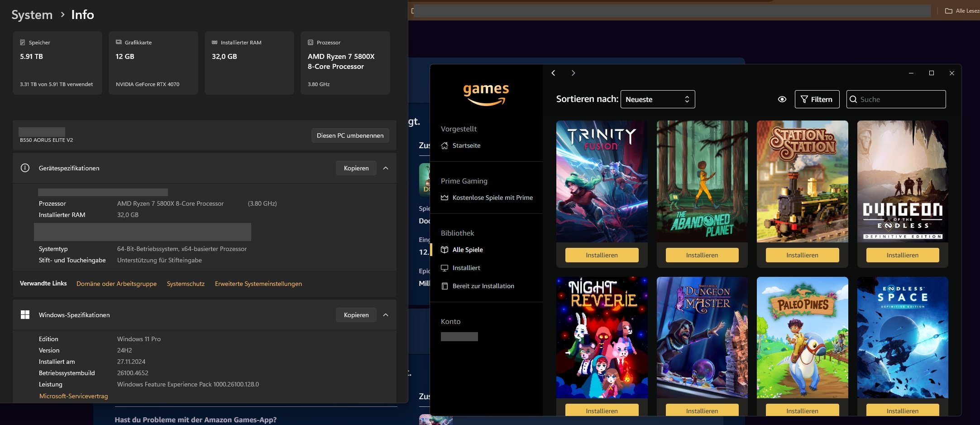Click the 26100.4652 build number
This screenshot has width=980, height=425.
coord(133,373)
